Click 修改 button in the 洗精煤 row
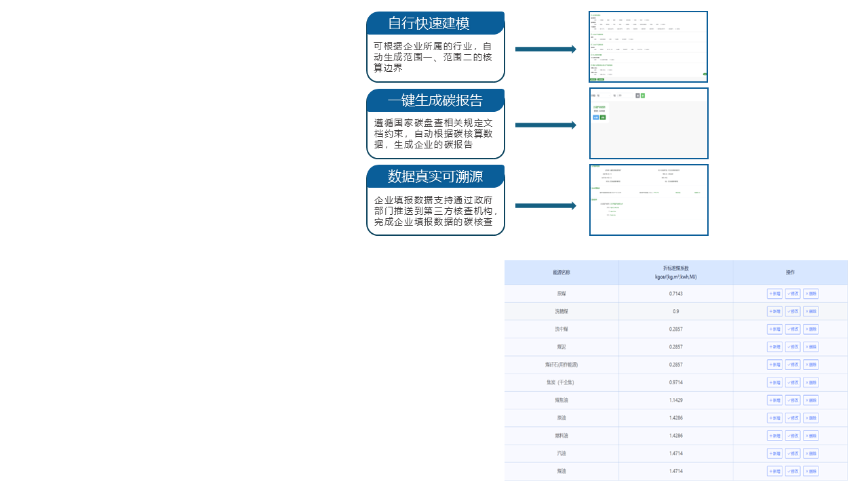This screenshot has height=488, width=868. pyautogui.click(x=793, y=311)
